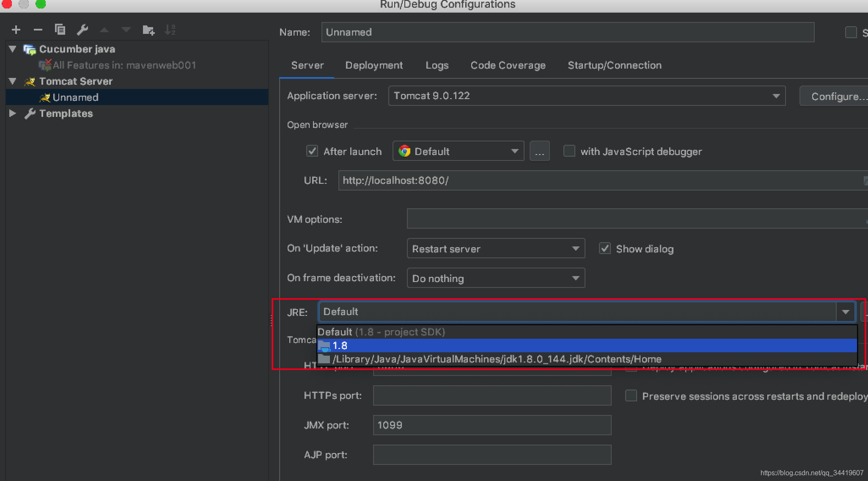The image size is (868, 481).
Task: Click the folder icon beside jdk1.8.0_144 path
Action: point(324,359)
